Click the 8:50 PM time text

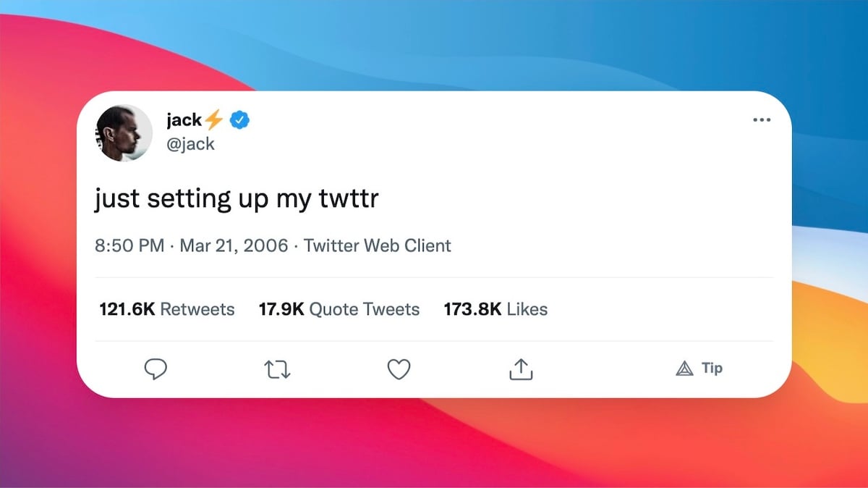tap(129, 245)
